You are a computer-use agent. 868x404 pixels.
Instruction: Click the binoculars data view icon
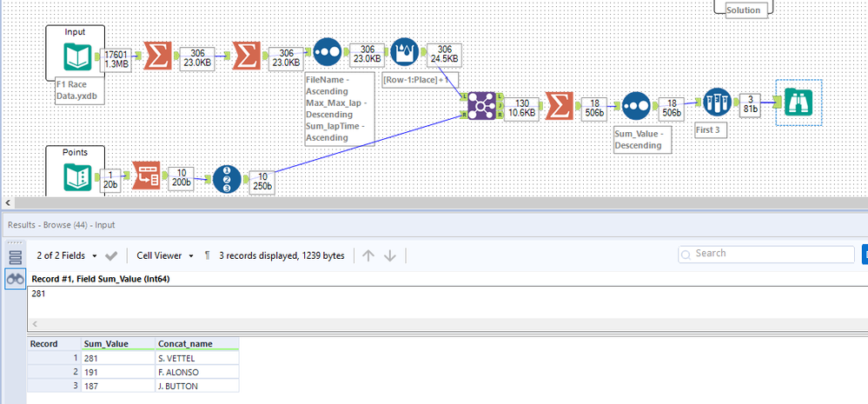16,280
